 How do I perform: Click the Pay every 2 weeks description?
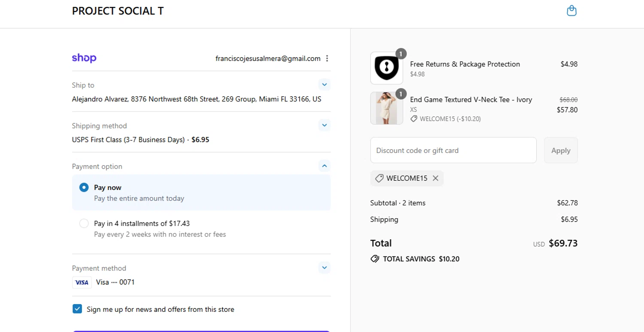click(160, 235)
